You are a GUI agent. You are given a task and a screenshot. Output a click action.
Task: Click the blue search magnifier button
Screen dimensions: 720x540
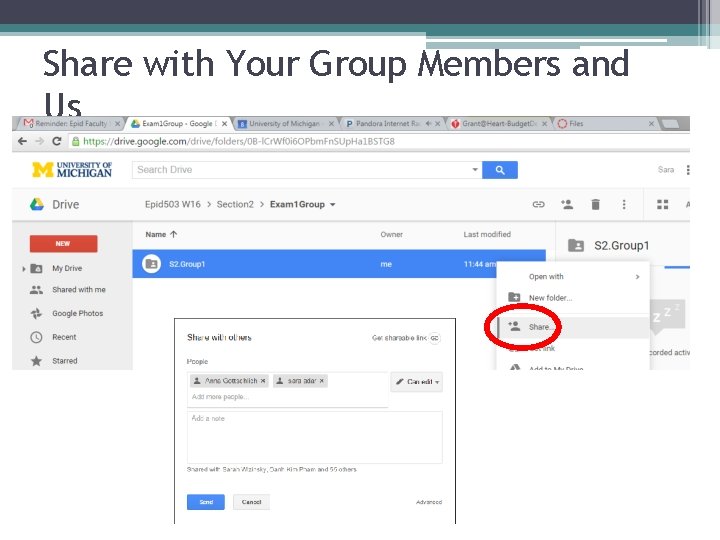[500, 170]
